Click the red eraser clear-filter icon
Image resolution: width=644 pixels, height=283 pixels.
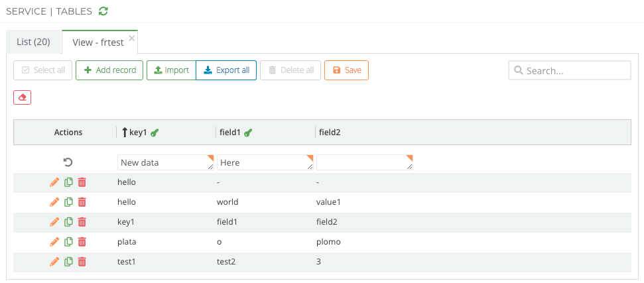[23, 97]
